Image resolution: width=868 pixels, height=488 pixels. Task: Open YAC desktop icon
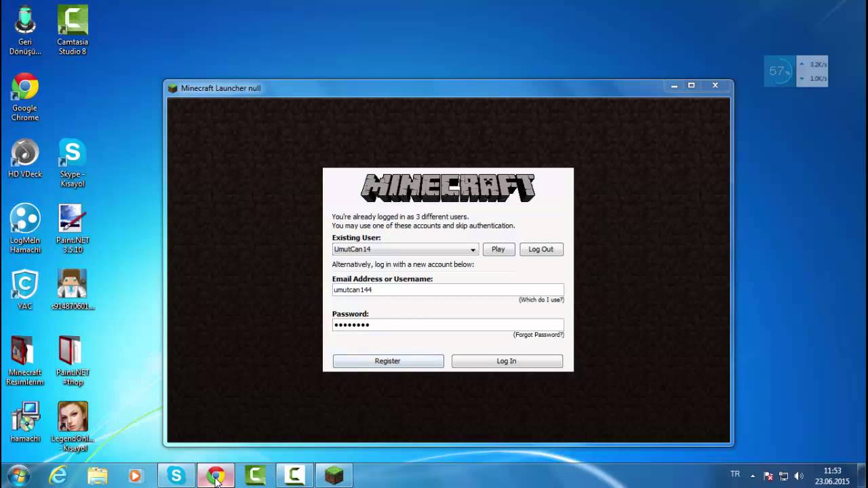[25, 290]
